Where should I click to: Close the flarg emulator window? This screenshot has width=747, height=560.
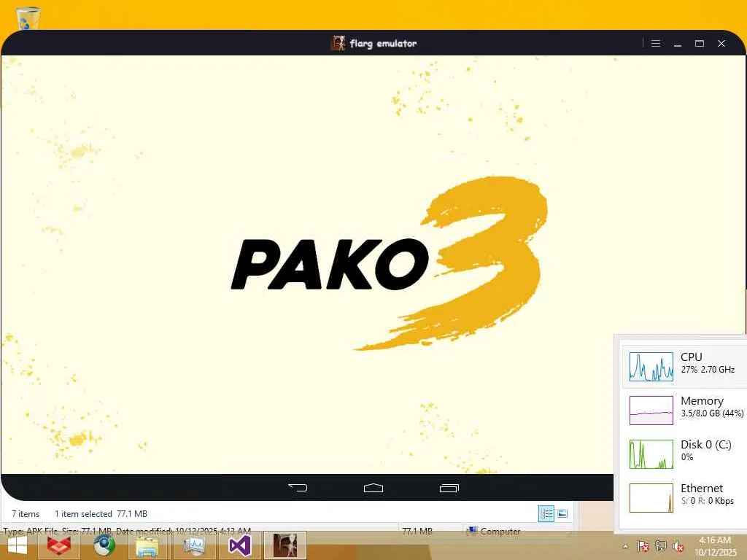[721, 43]
